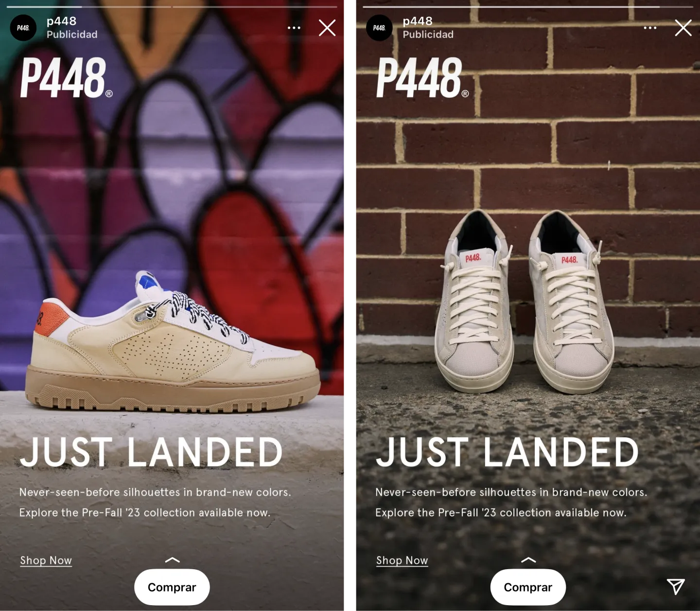
Task: Click the p448 username in left story header
Action: pos(61,21)
